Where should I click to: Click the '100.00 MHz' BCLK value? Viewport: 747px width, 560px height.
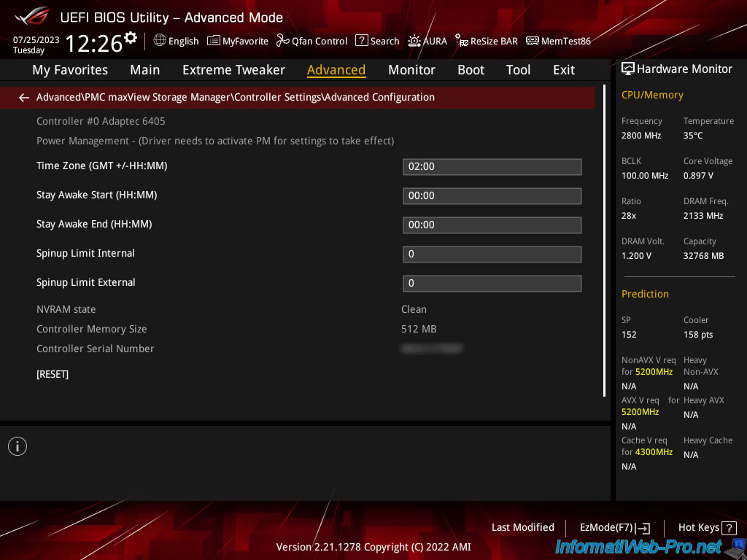pyautogui.click(x=645, y=176)
